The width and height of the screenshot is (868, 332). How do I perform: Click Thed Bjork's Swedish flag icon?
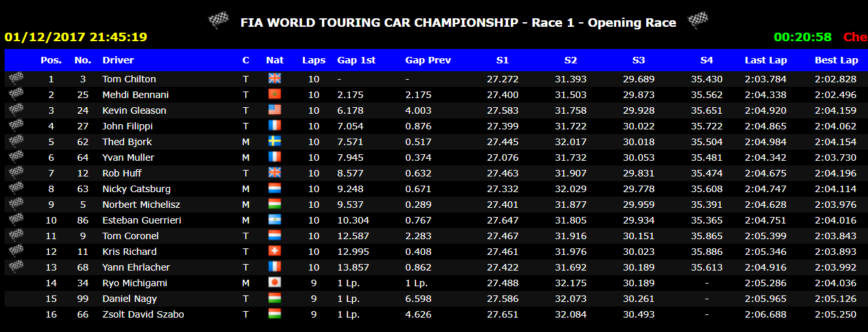pyautogui.click(x=275, y=142)
